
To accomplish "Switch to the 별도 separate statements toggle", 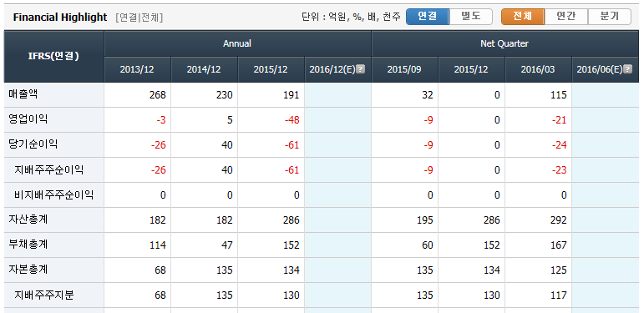I will [x=470, y=17].
